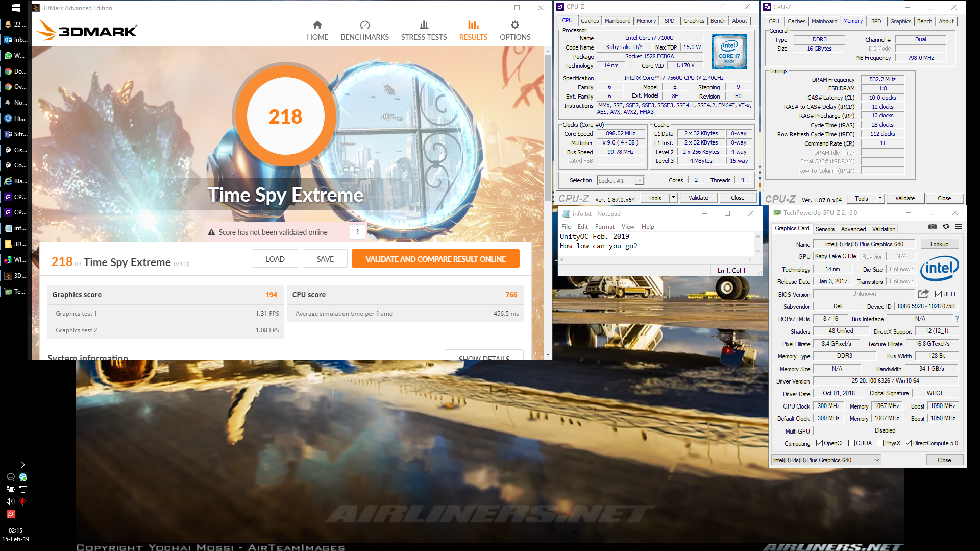This screenshot has width=980, height=551.
Task: Take GPU-Z screenshot with the camera icon
Action: pos(932,226)
